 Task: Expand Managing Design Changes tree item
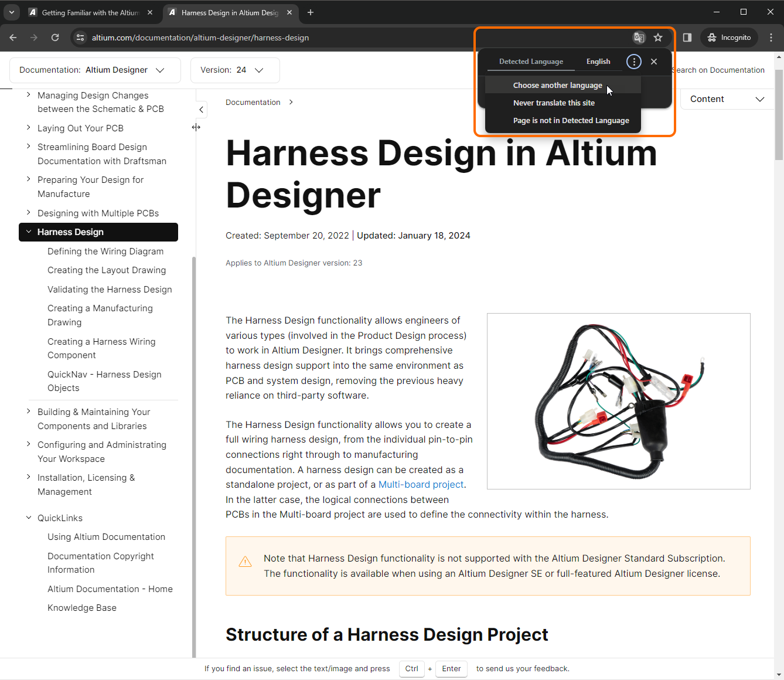[28, 94]
